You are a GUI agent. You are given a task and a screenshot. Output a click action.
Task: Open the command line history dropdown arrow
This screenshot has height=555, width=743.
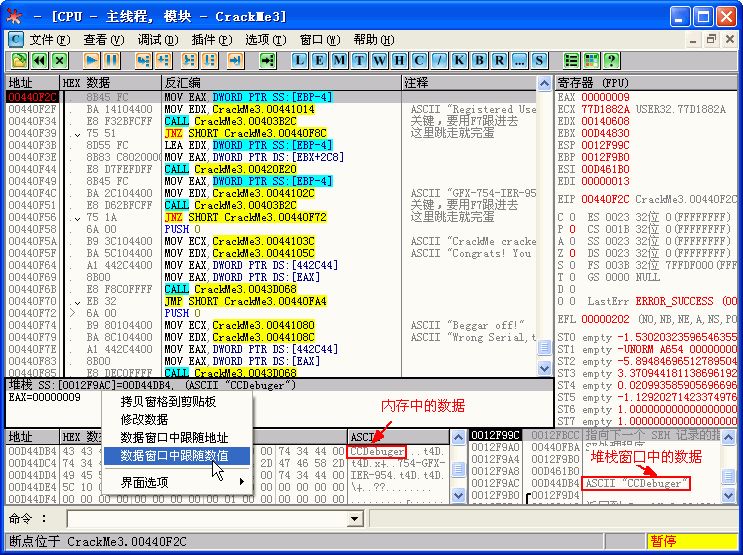(x=354, y=519)
